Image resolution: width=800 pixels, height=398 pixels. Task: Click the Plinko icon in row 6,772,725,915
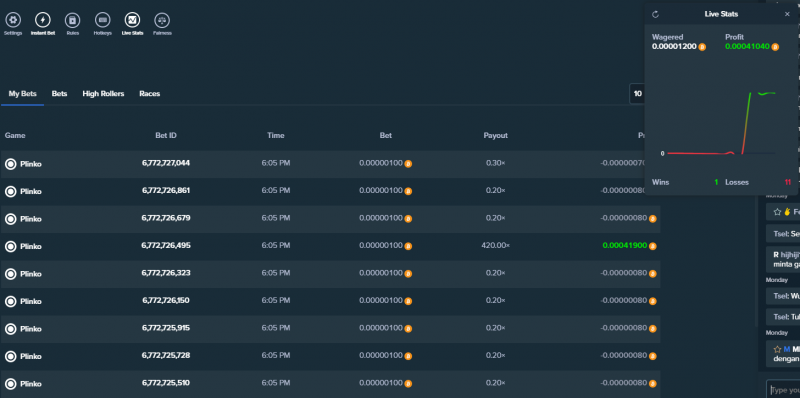(x=10, y=329)
